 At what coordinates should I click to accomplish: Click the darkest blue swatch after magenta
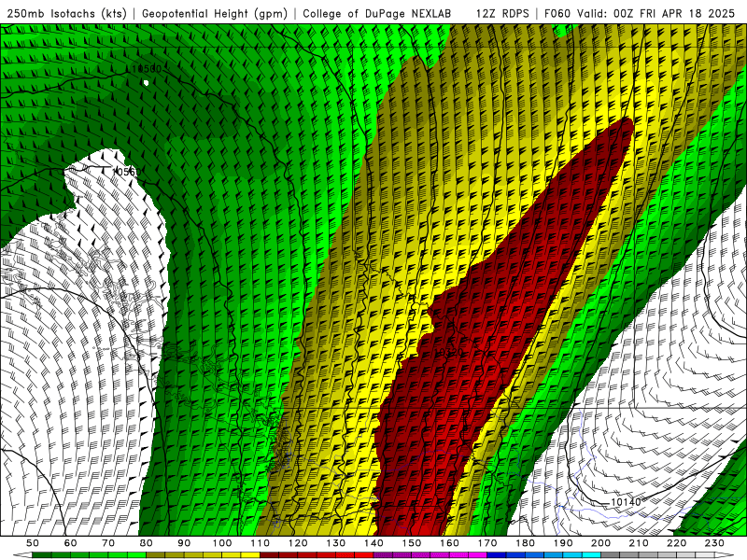[x=496, y=554]
